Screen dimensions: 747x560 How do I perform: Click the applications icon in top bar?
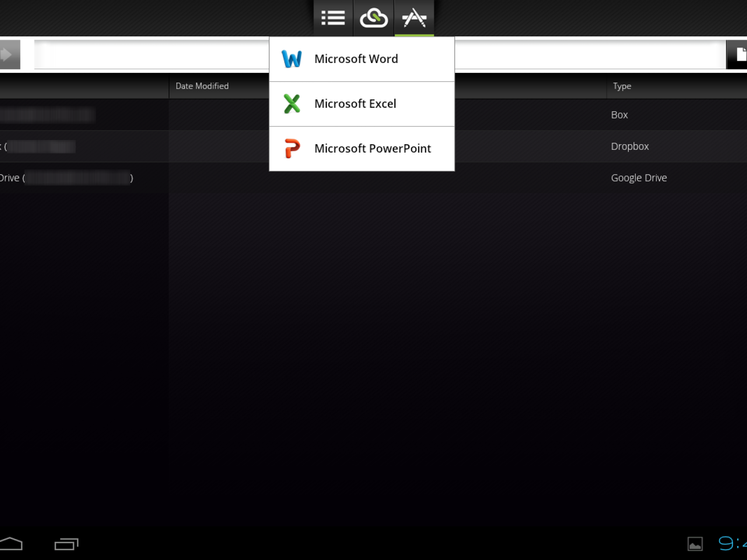pos(414,18)
